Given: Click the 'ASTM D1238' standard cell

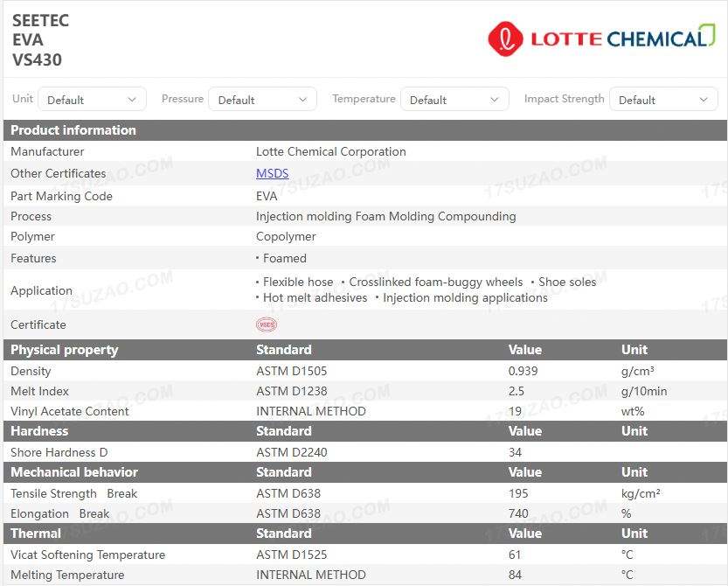Looking at the screenshot, I should 292,391.
